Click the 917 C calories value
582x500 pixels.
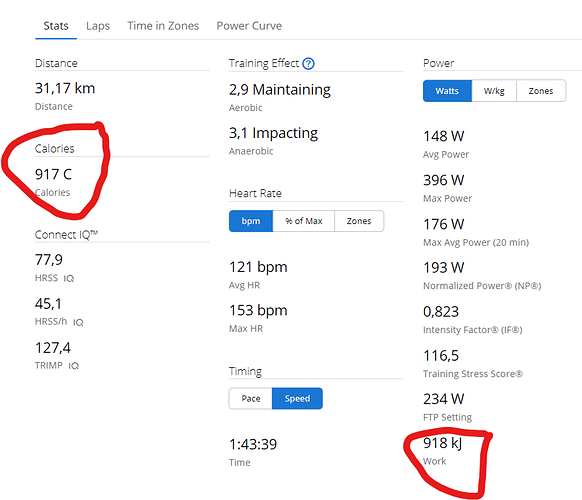point(53,174)
